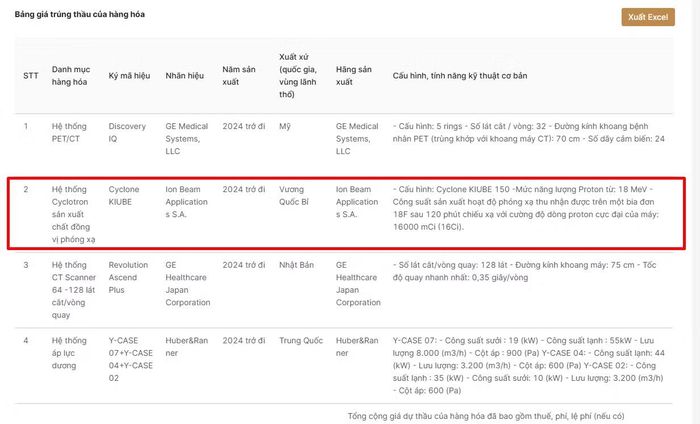This screenshot has height=424, width=700.
Task: Click the Nhật Bản origin cell
Action: (x=296, y=265)
